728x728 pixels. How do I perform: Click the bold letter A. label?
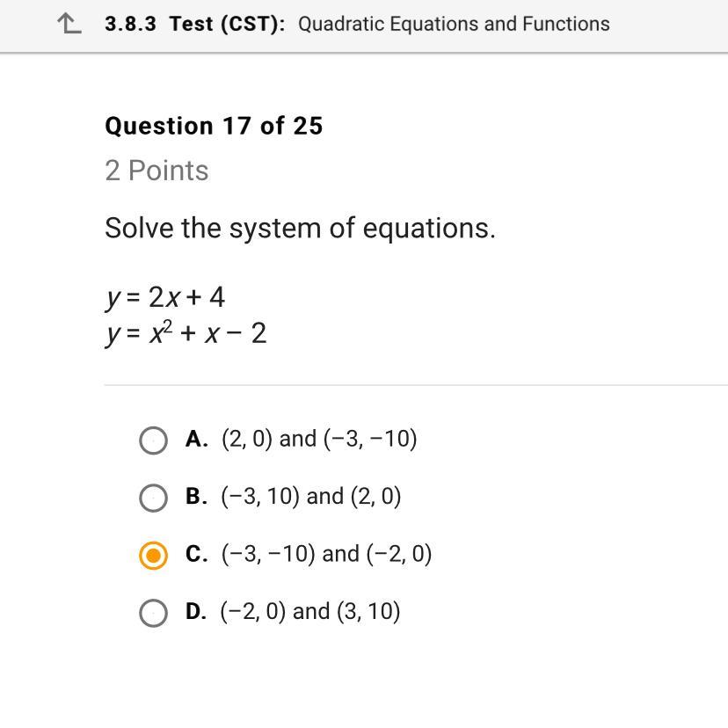pyautogui.click(x=196, y=439)
